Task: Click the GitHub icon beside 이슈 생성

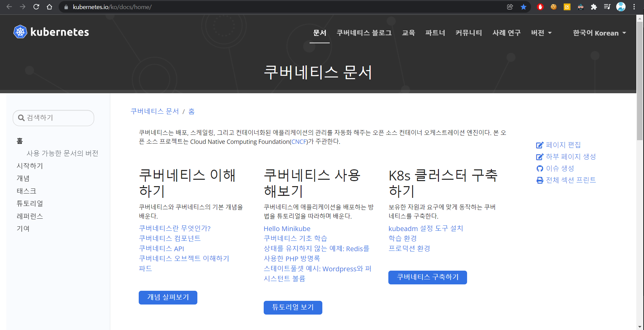Action: point(539,168)
